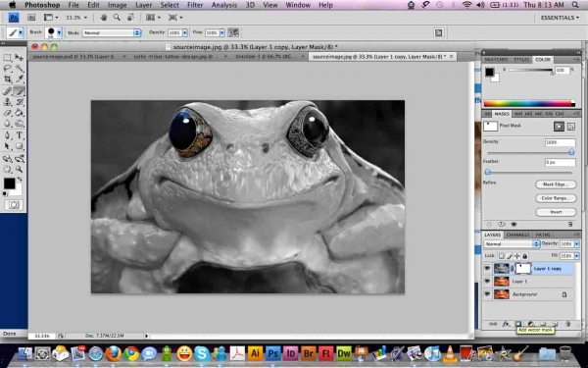Image resolution: width=588 pixels, height=368 pixels.
Task: Swap foreground and background colors
Action: (20, 180)
